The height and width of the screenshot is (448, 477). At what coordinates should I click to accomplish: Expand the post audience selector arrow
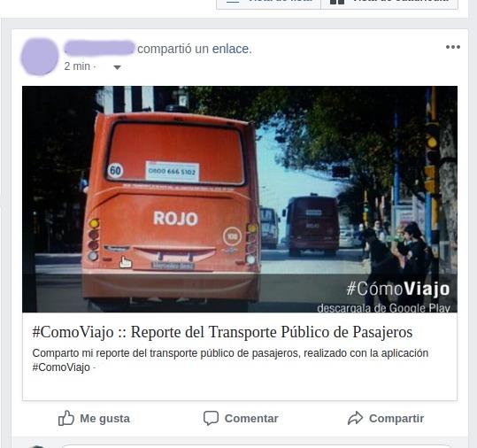tap(117, 67)
